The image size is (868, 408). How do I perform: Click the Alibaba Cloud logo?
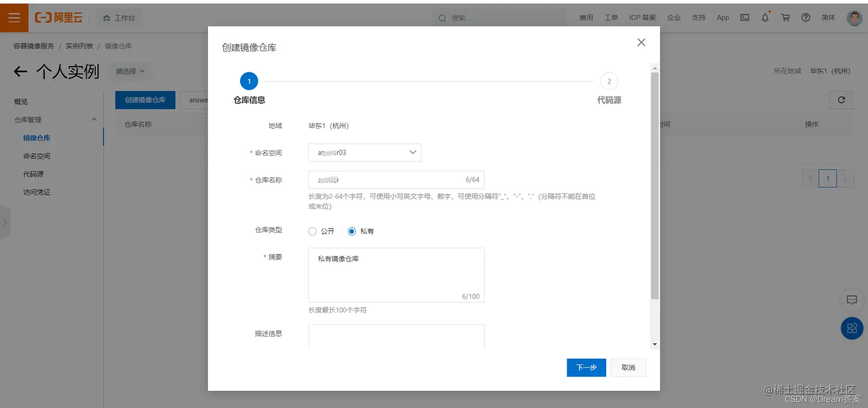tap(59, 18)
